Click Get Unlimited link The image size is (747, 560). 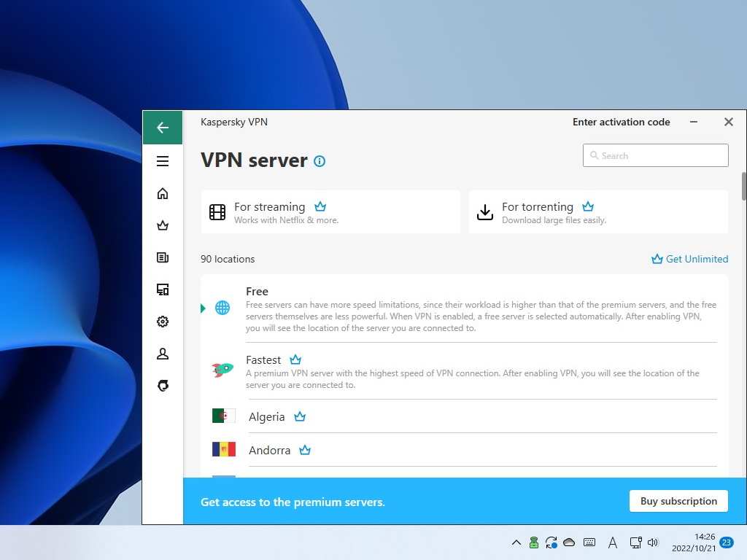coord(690,259)
